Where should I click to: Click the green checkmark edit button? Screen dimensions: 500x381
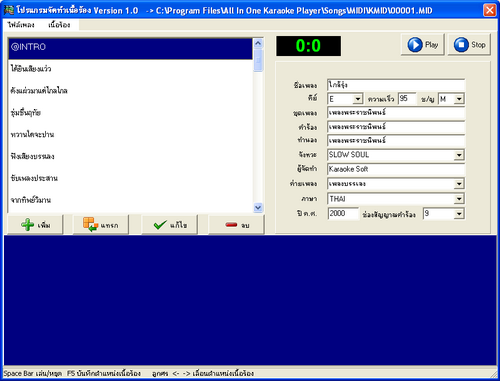(170, 225)
